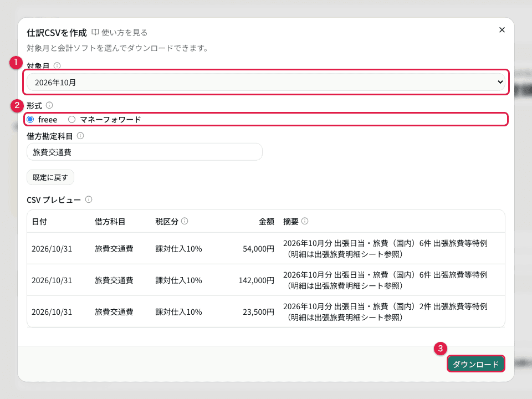532x399 pixels.
Task: Open the 対象月 dropdown showing 2026年10月
Action: tap(265, 82)
